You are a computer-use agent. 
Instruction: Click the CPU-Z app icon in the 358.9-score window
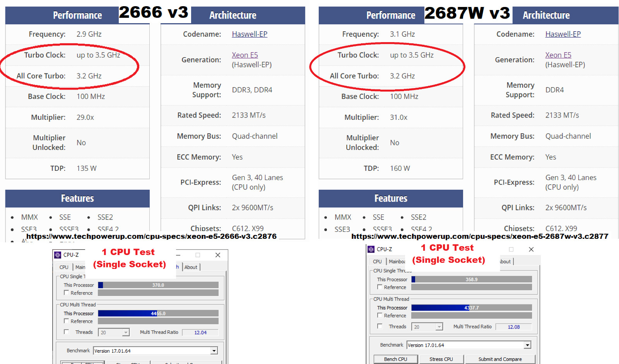click(x=371, y=249)
